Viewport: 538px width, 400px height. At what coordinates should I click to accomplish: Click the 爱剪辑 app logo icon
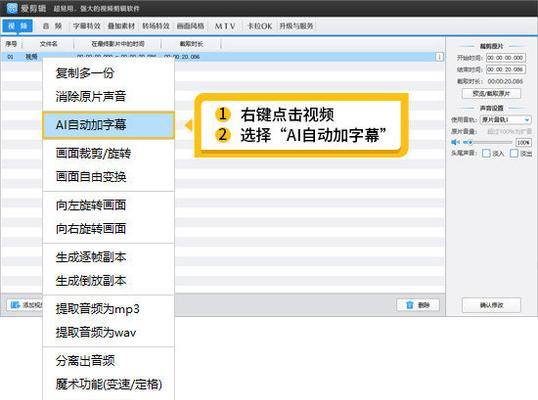pyautogui.click(x=12, y=8)
